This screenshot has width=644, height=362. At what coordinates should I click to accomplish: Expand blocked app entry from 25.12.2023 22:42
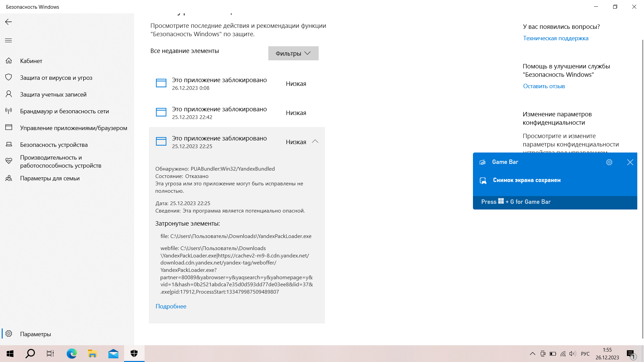pos(237,113)
